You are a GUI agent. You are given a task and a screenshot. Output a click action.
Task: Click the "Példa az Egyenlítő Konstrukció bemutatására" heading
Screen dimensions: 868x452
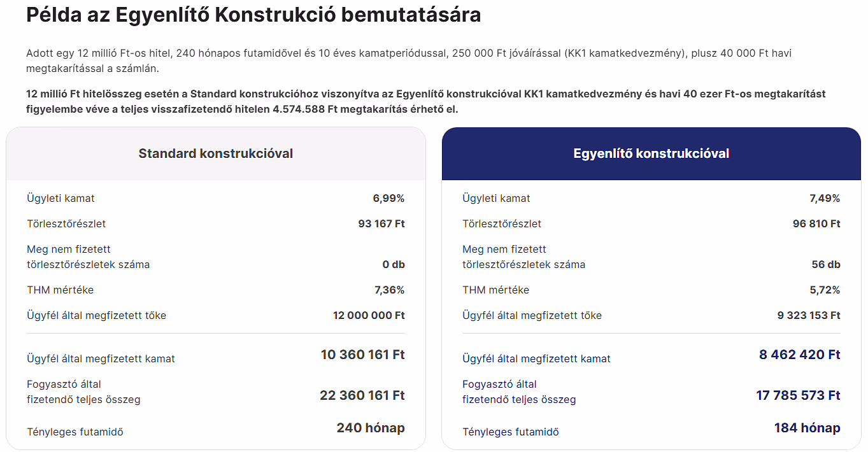tap(253, 15)
